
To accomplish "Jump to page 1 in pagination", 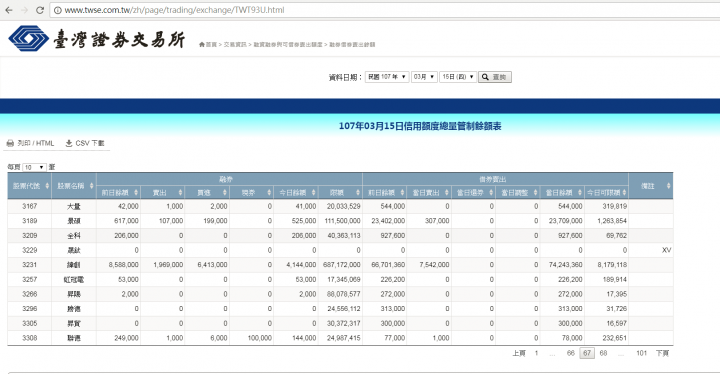I will pos(536,353).
